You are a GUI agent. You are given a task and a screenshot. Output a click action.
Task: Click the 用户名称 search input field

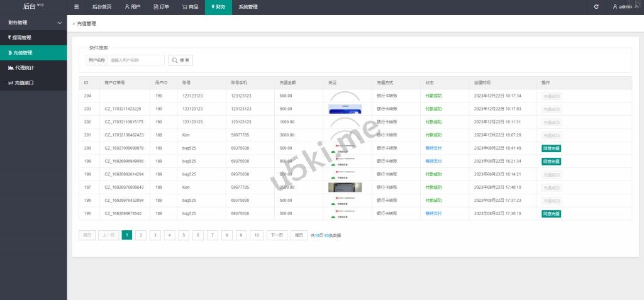tap(136, 60)
